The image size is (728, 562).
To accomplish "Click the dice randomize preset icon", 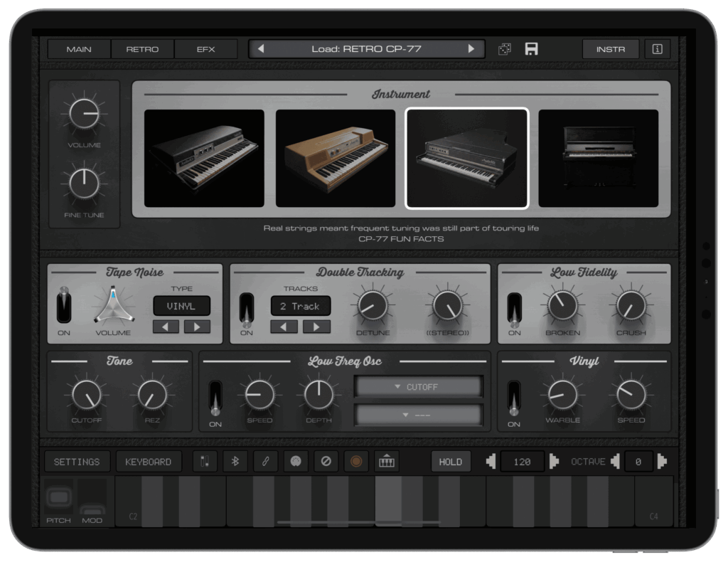I will (505, 49).
